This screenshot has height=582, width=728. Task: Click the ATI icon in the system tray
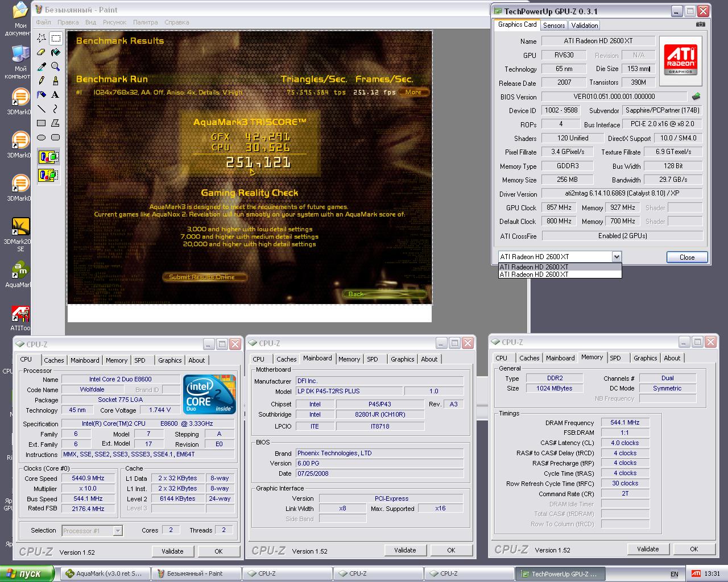(696, 573)
